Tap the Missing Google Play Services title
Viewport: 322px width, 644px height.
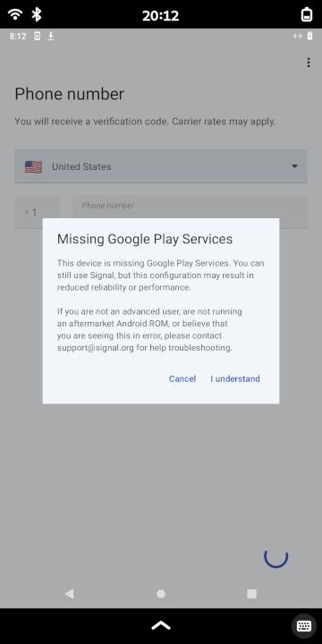tap(145, 239)
